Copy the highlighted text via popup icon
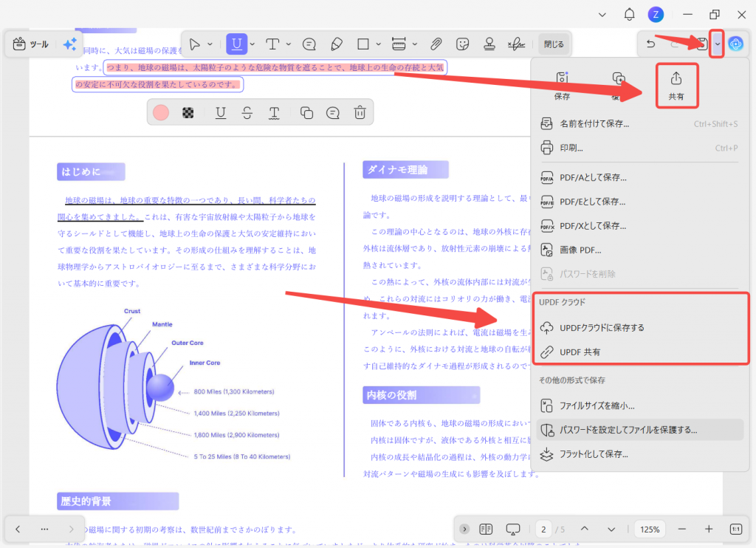This screenshot has width=756, height=548. (306, 113)
